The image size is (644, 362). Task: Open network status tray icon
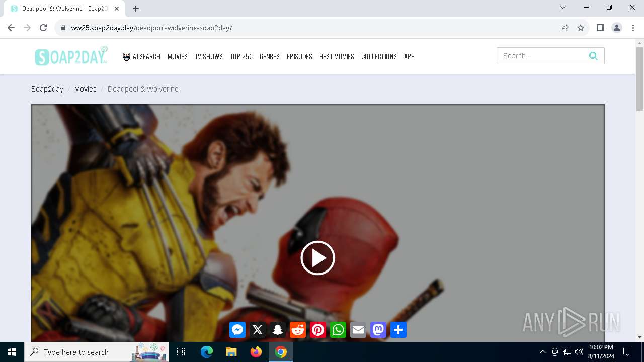tap(567, 352)
